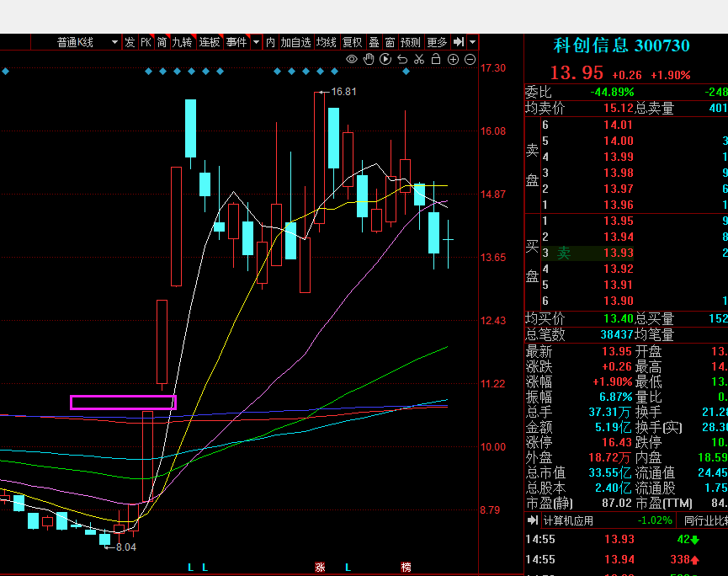728x576 pixels.
Task: Click the 卖 tag on buy level 3
Action: [564, 253]
